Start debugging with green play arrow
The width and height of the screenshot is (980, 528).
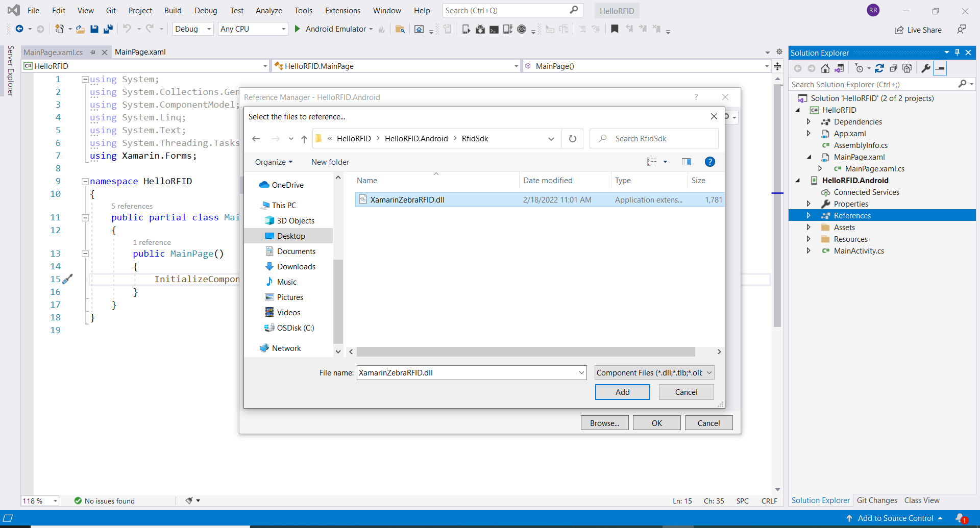[x=297, y=29]
